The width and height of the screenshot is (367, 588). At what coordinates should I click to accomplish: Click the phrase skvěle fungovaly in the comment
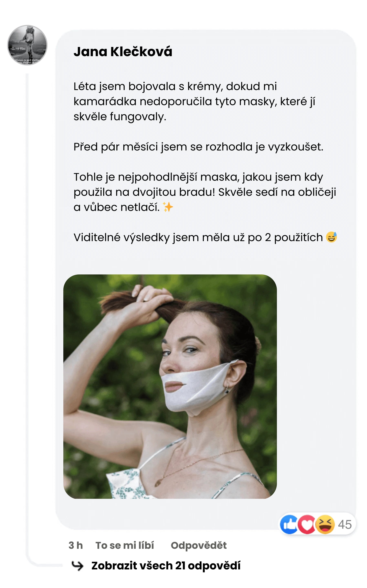120,117
